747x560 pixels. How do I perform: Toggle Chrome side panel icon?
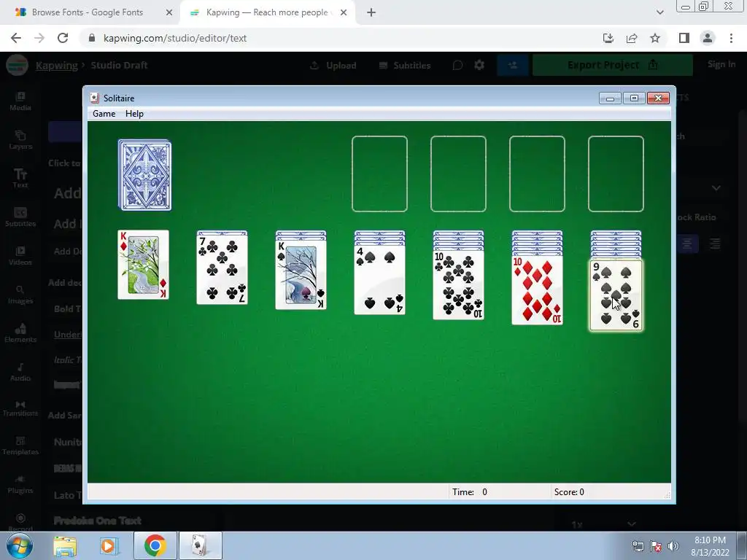(684, 38)
